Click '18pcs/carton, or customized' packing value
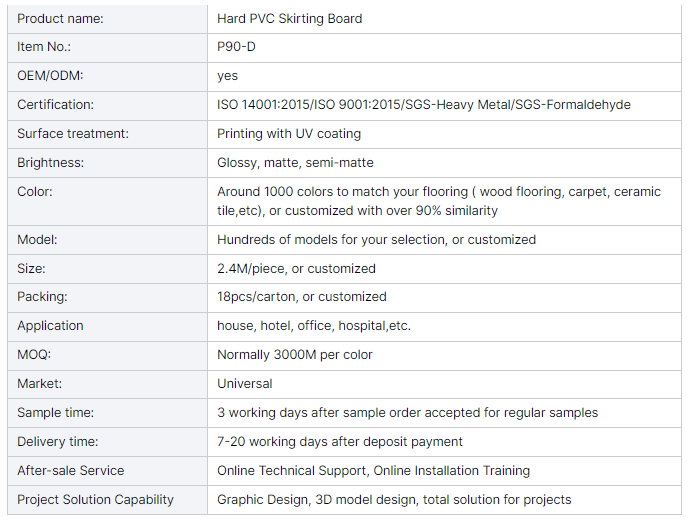 [301, 297]
